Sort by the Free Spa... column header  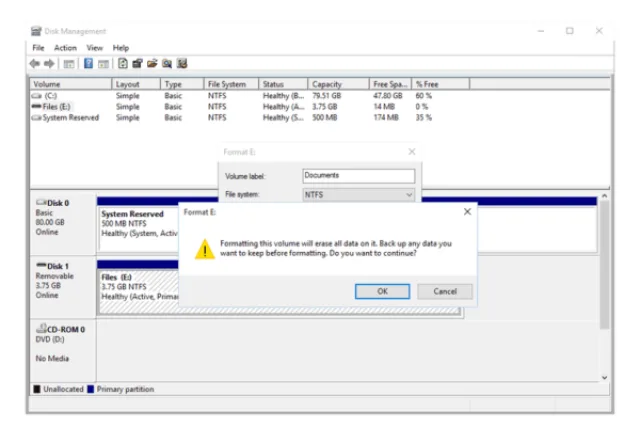(390, 84)
